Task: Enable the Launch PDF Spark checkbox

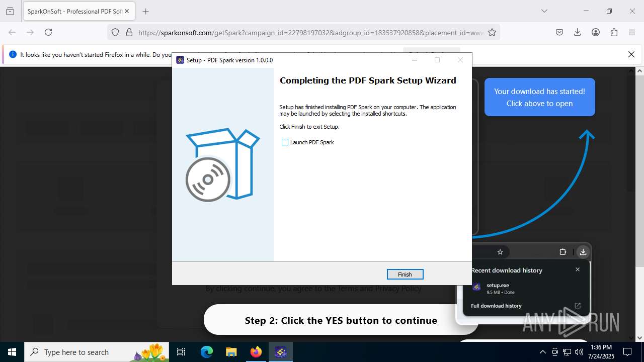Action: pyautogui.click(x=285, y=142)
